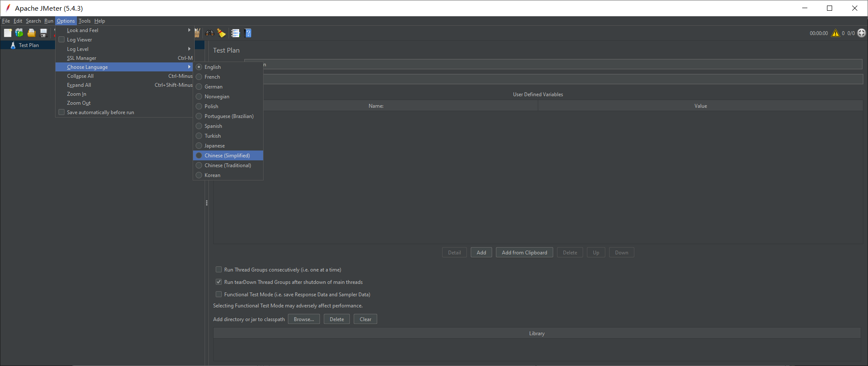
Task: Click the Help question mark icon
Action: click(x=248, y=33)
